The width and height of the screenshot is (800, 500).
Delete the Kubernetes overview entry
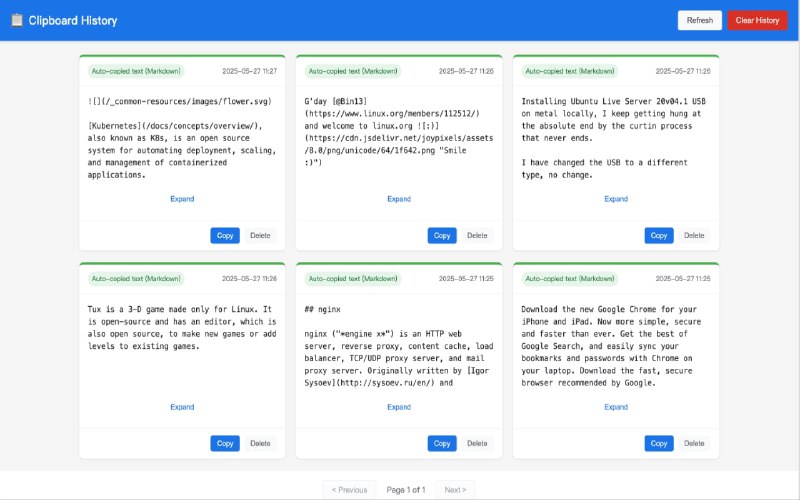coord(260,235)
